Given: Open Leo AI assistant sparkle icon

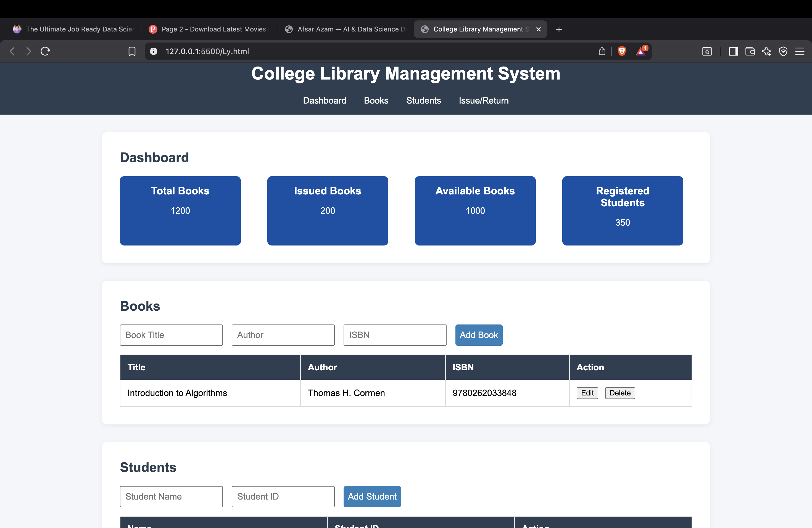Looking at the screenshot, I should click(767, 51).
